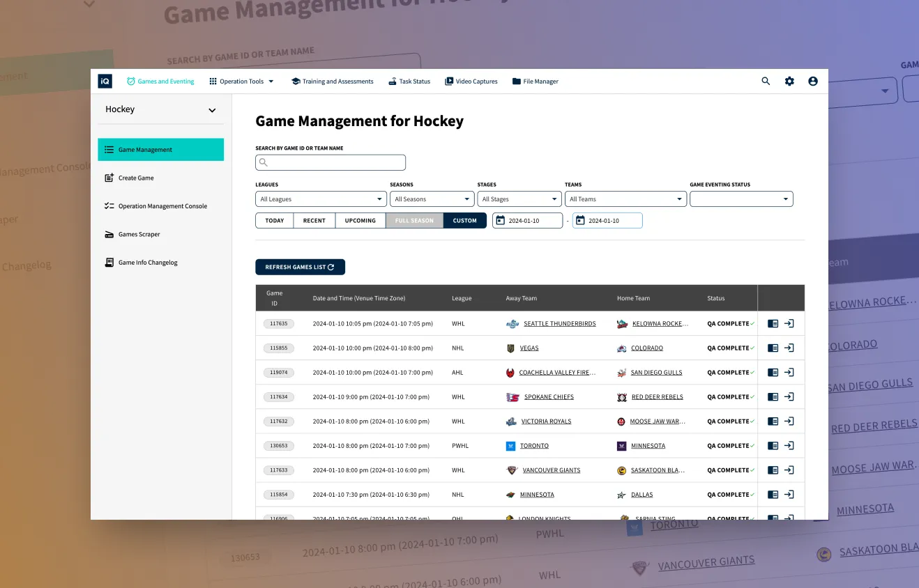Open details panel icon for game 115854

click(x=773, y=494)
